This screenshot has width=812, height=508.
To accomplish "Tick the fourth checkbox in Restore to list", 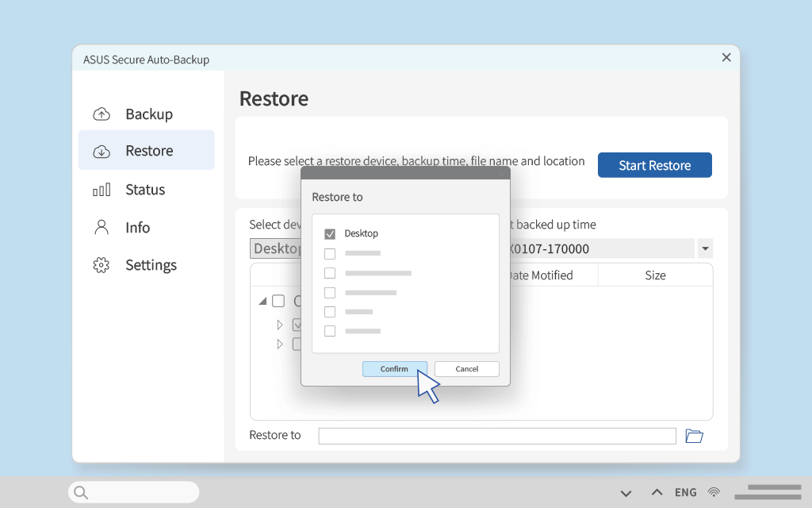I will click(330, 292).
